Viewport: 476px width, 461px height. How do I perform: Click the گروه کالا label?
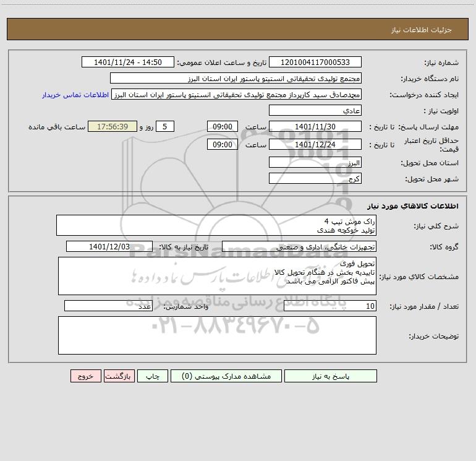(444, 248)
